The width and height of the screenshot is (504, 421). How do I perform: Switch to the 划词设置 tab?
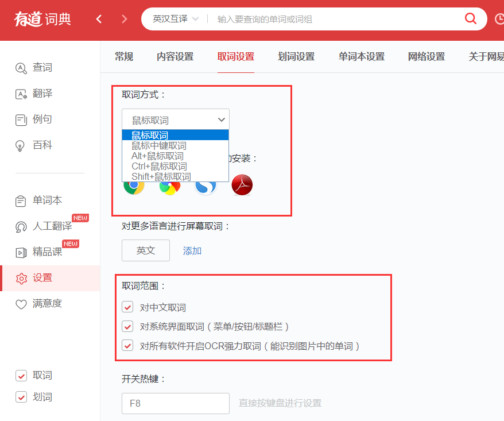click(296, 56)
